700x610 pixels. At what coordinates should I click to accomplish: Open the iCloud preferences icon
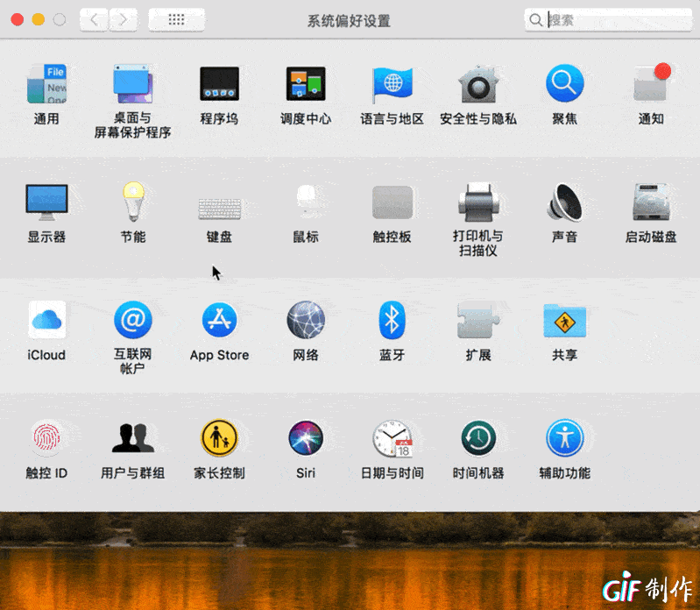pos(46,320)
